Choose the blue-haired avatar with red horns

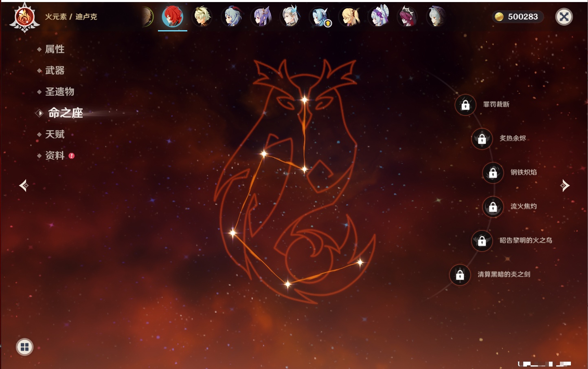(x=232, y=17)
